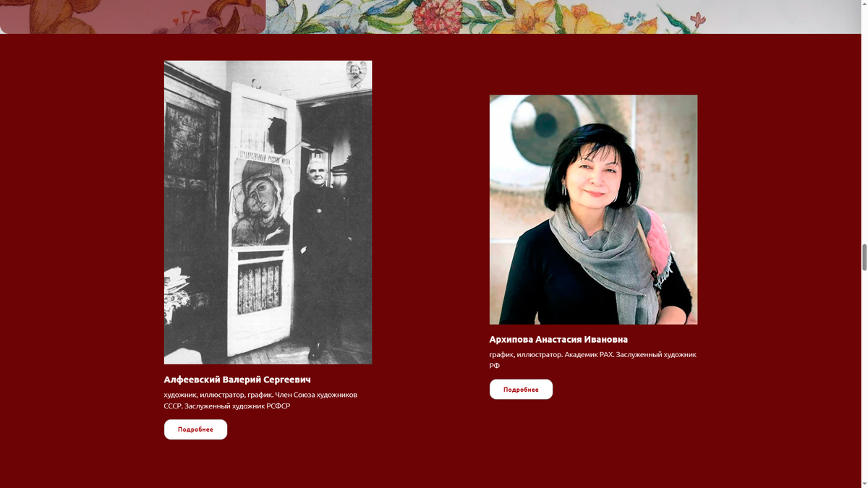Click the heading Архипова Анастасия Ивановна
This screenshot has height=488, width=868.
(558, 339)
